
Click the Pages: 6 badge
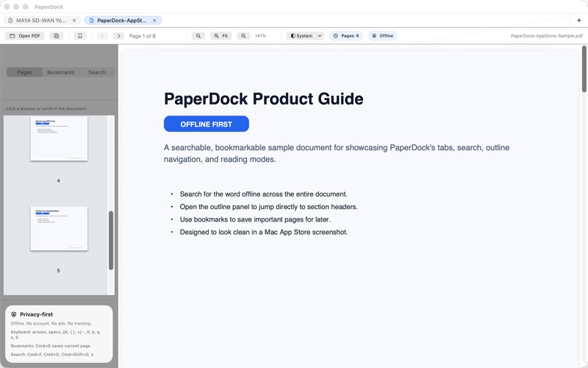pyautogui.click(x=345, y=35)
